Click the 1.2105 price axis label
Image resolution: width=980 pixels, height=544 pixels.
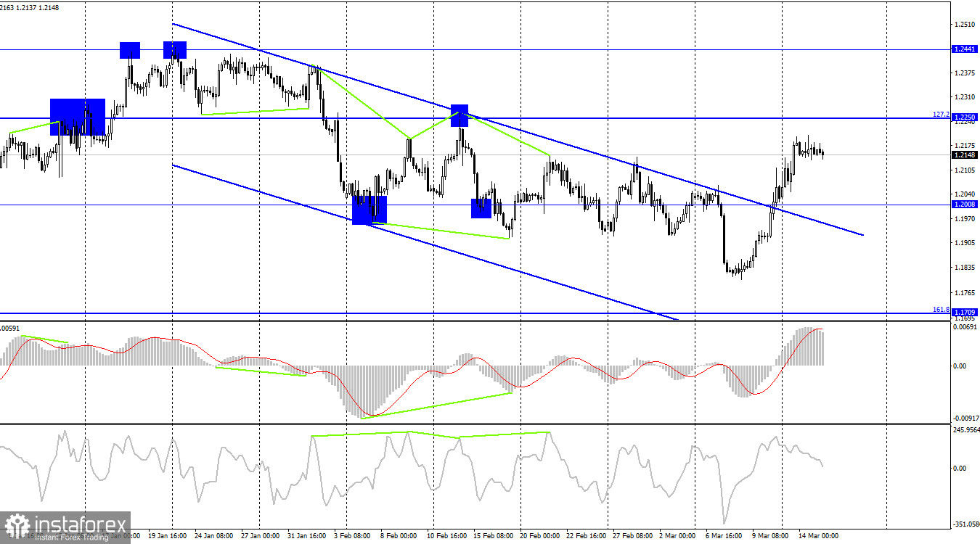(964, 170)
